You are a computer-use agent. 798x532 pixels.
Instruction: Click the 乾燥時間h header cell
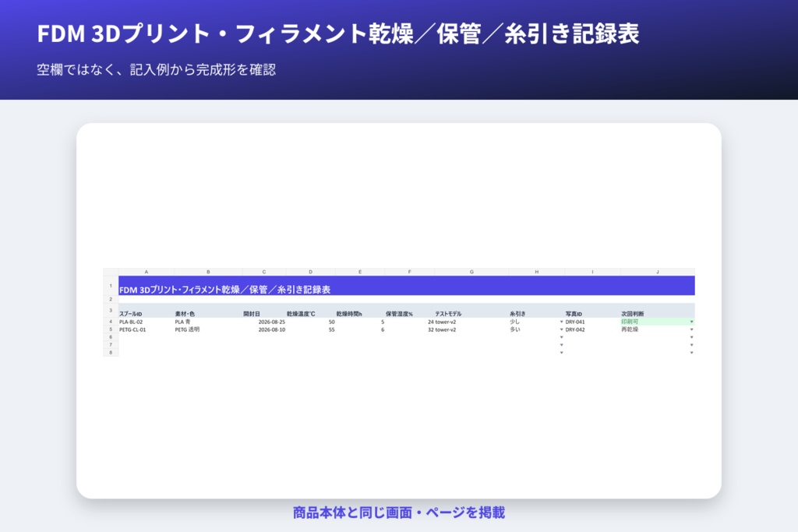pyautogui.click(x=360, y=311)
